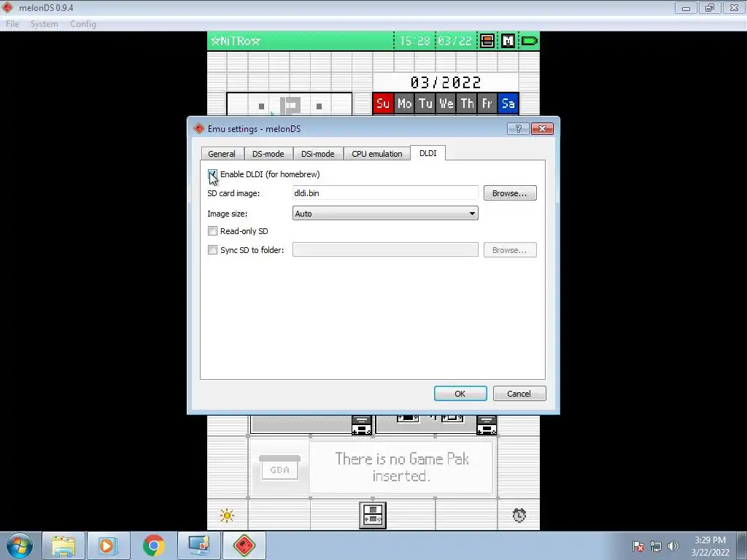This screenshot has width=747, height=560.
Task: Switch to the DS-mode tab
Action: pos(268,154)
